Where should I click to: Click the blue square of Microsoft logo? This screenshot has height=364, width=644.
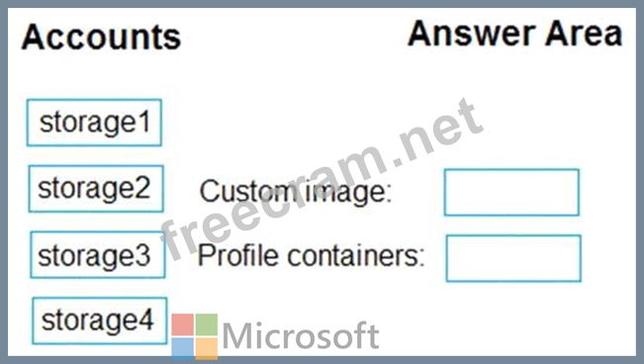tap(183, 349)
